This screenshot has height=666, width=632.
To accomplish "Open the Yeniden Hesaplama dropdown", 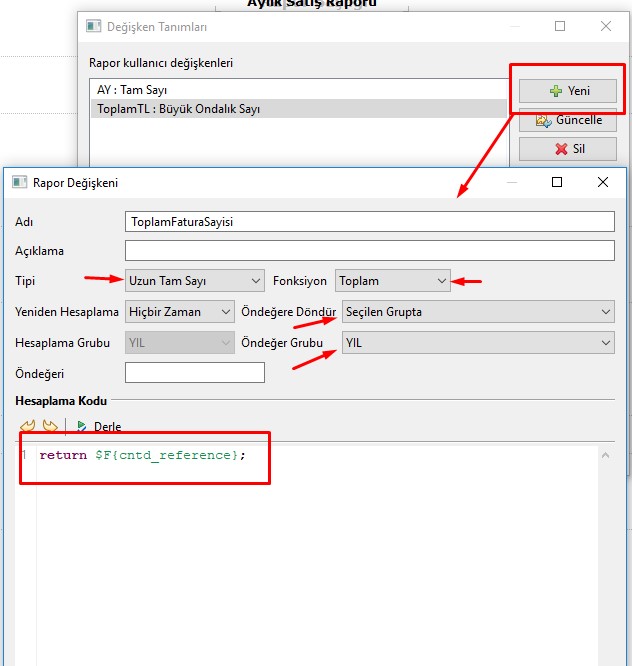I will [x=180, y=312].
